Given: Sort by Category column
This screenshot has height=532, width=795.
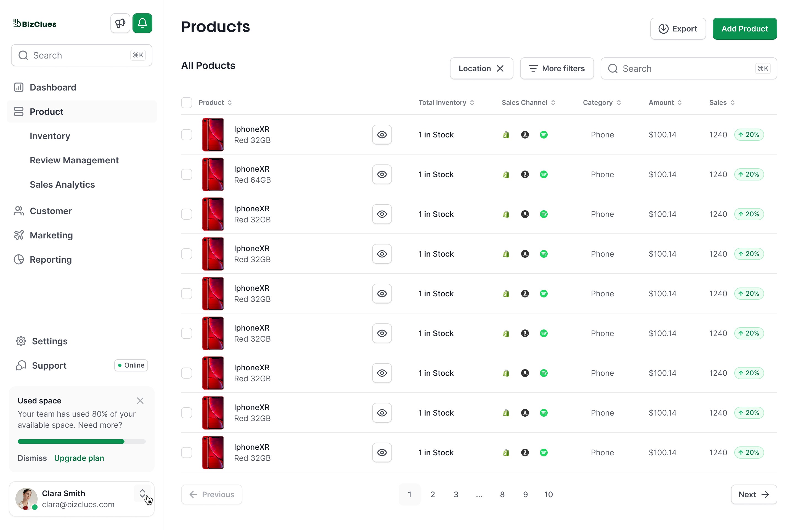Looking at the screenshot, I should point(603,103).
